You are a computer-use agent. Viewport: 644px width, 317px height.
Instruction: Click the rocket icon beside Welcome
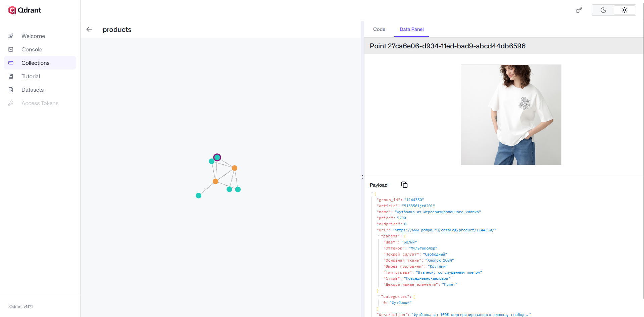coord(11,36)
